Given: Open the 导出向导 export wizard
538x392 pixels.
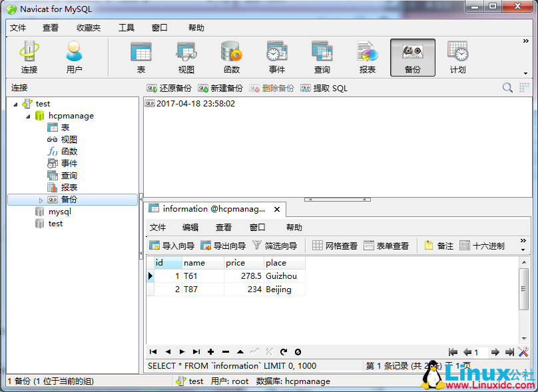Looking at the screenshot, I should pos(223,246).
